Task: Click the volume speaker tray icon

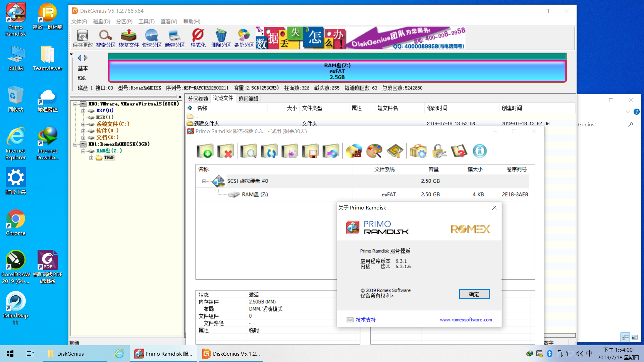Action: tap(580, 354)
